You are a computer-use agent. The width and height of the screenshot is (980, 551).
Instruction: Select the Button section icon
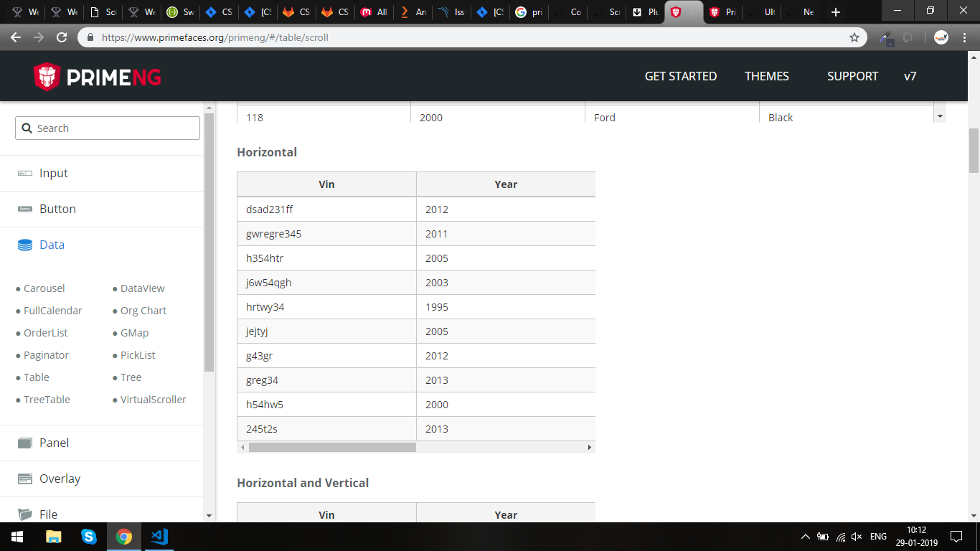(24, 209)
